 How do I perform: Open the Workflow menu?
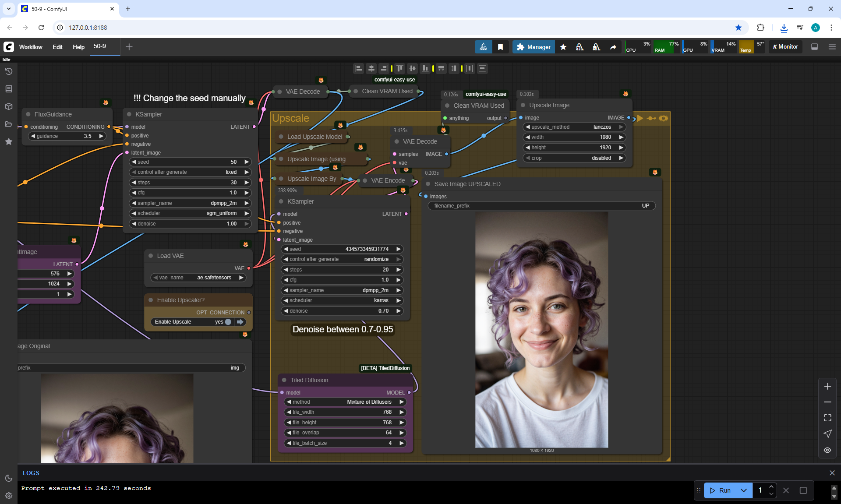click(x=31, y=47)
